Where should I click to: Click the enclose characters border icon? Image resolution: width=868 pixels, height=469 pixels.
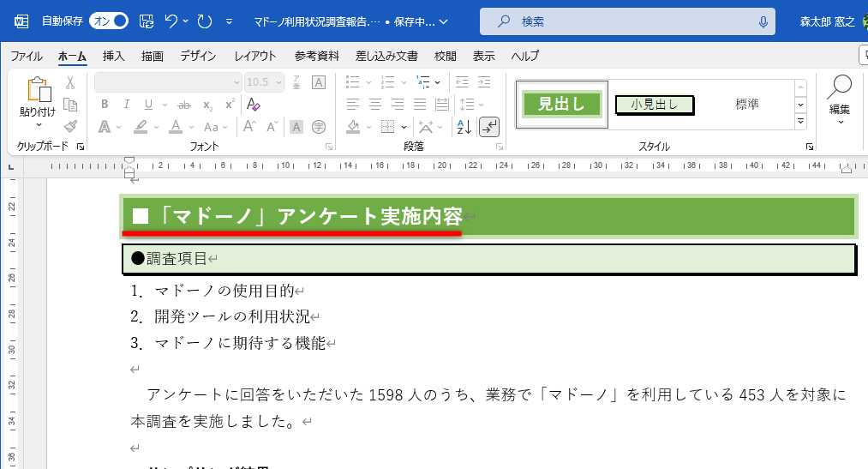click(x=318, y=82)
